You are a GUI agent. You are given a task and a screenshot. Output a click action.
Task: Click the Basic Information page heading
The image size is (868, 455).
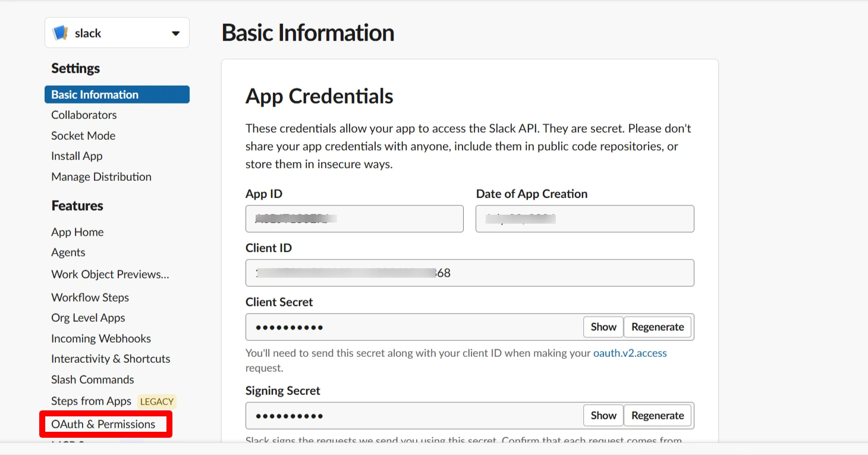[x=308, y=33]
